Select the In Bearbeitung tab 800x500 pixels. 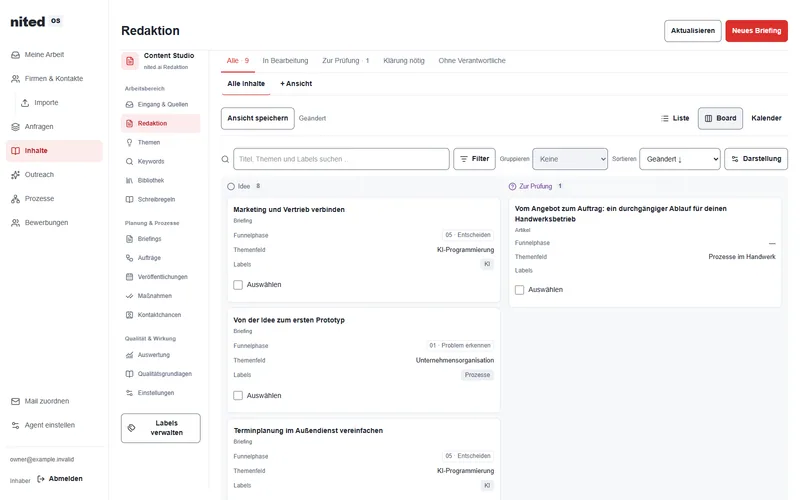[x=285, y=61]
